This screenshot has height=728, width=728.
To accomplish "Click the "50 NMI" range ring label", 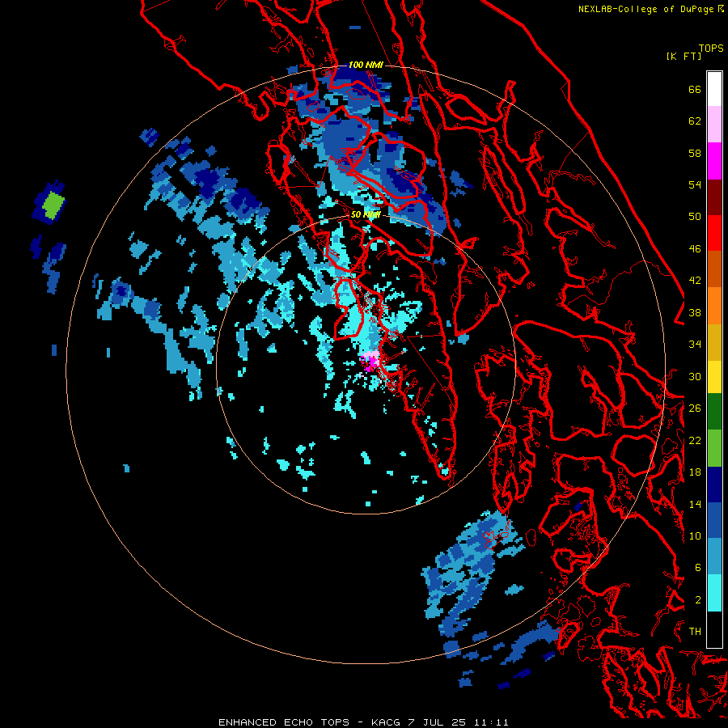I will (x=366, y=214).
